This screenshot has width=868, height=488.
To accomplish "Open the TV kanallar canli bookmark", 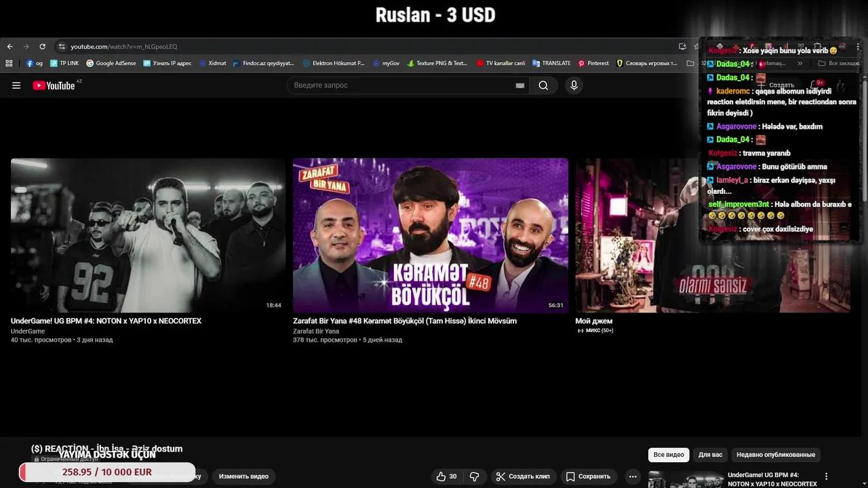I will (501, 63).
